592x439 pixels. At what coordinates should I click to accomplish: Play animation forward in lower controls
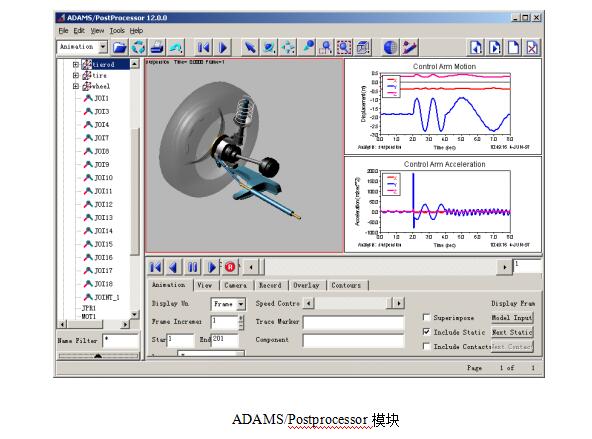[x=211, y=267]
